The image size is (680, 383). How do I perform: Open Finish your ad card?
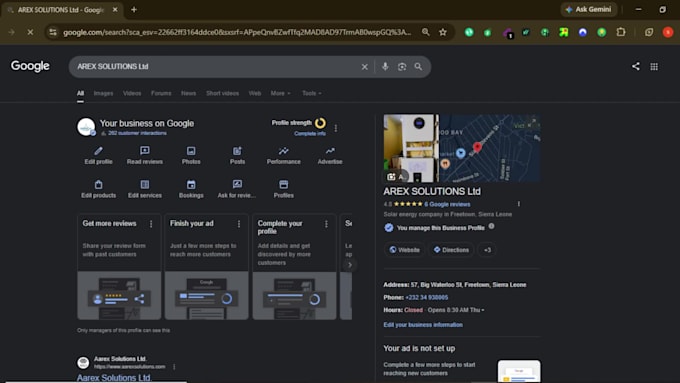pyautogui.click(x=206, y=266)
